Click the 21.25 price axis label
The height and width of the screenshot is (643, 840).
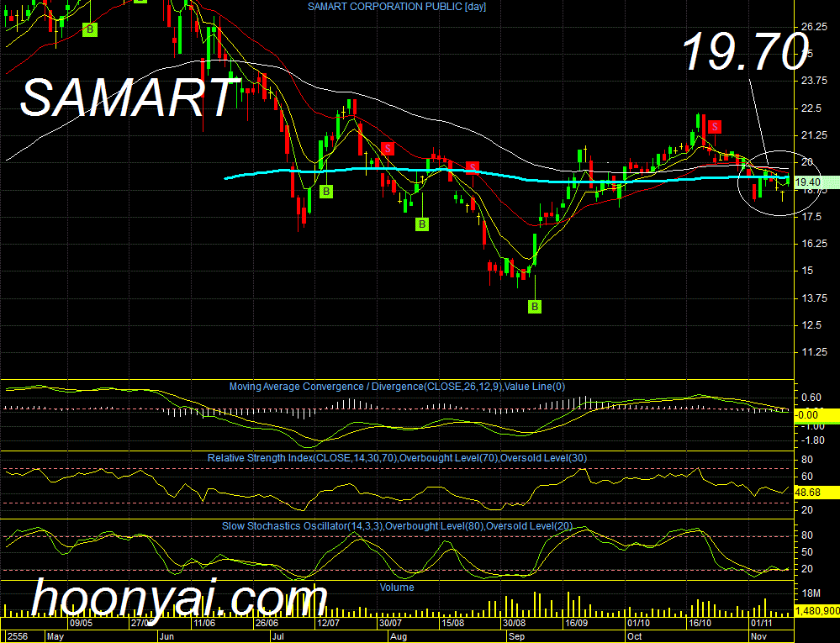(x=814, y=136)
